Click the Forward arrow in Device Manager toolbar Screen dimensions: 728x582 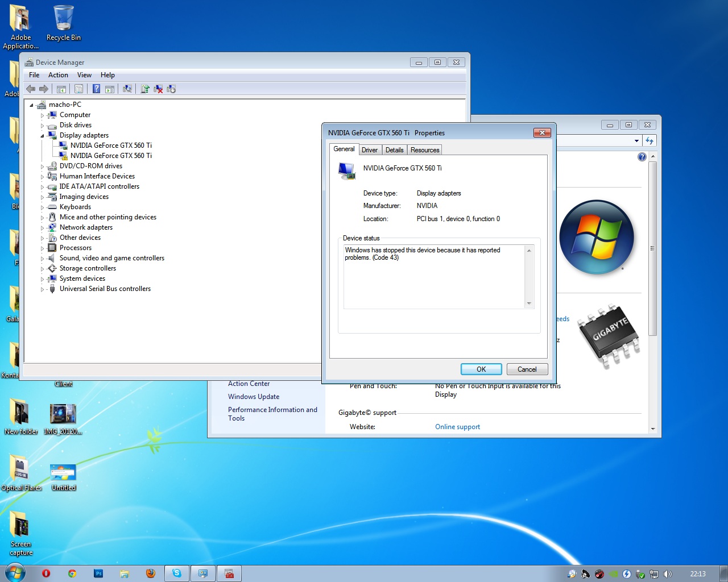tap(44, 89)
